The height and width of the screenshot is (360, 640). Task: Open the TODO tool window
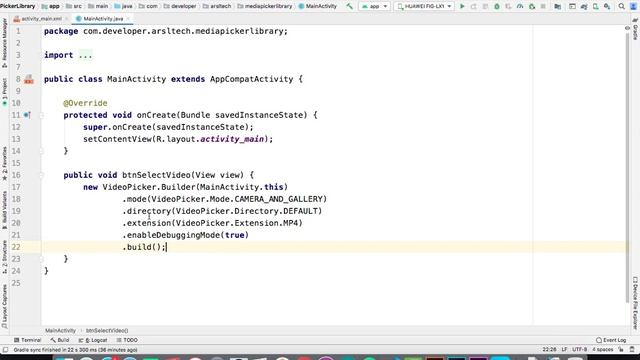pyautogui.click(x=127, y=340)
